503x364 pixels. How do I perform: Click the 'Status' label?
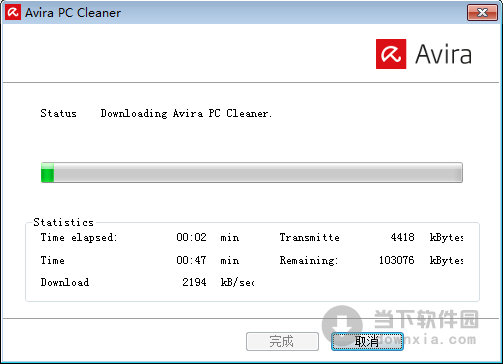58,113
